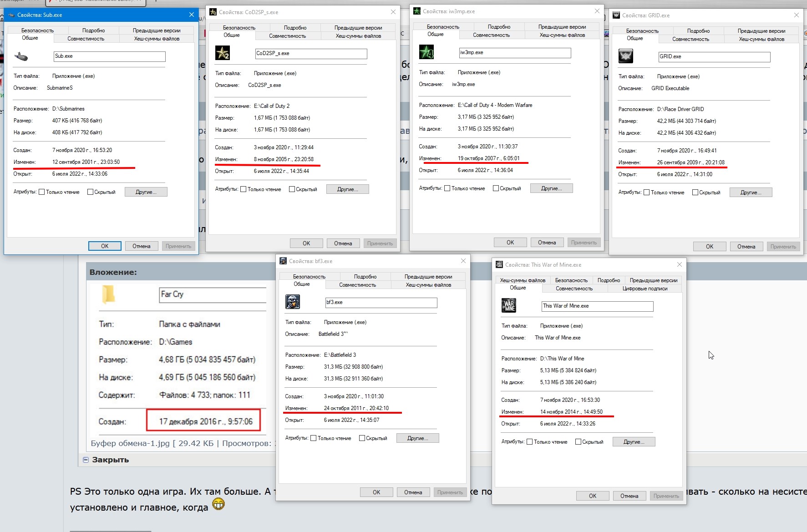Screen dimensions: 807x532
Task: Click Другие... in GRID.exe properties
Action: point(751,193)
